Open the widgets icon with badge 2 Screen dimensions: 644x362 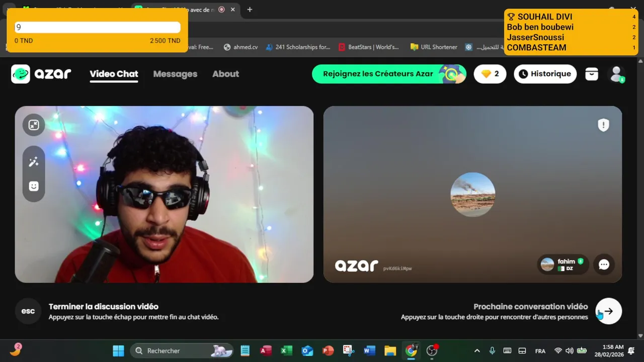[16, 349]
